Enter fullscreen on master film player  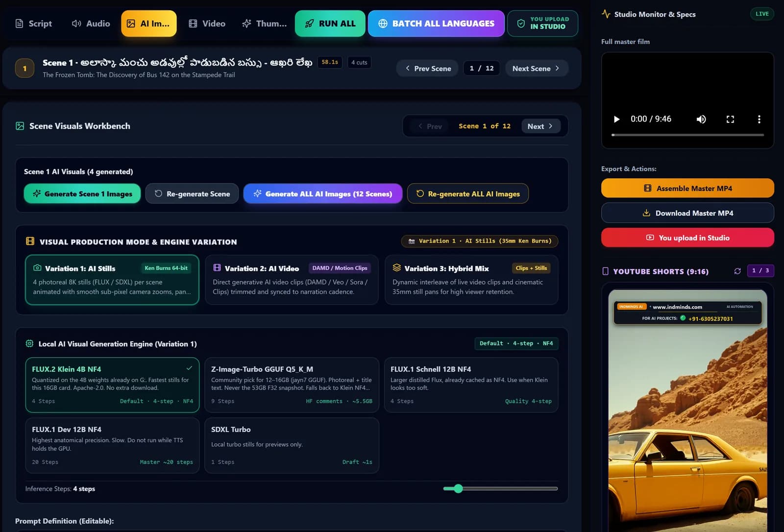730,119
